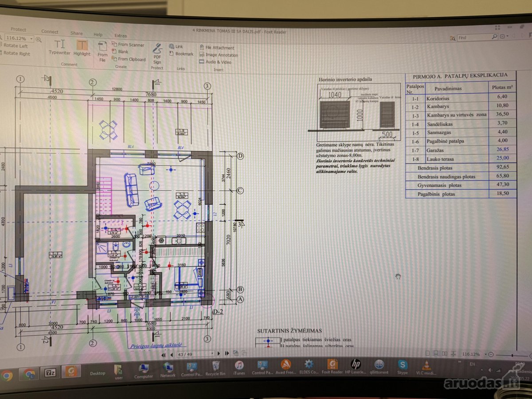This screenshot has height=399, width=532.
Task: Insert a Link
Action: pyautogui.click(x=176, y=47)
